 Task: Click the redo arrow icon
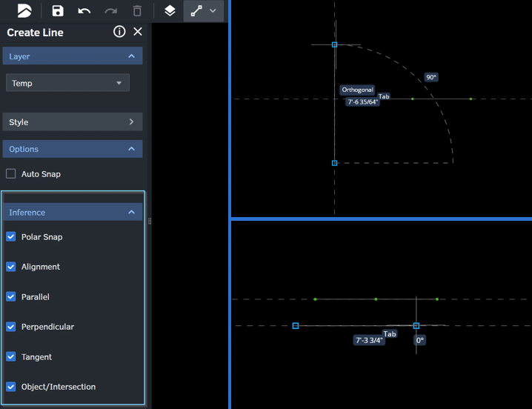[x=110, y=11]
